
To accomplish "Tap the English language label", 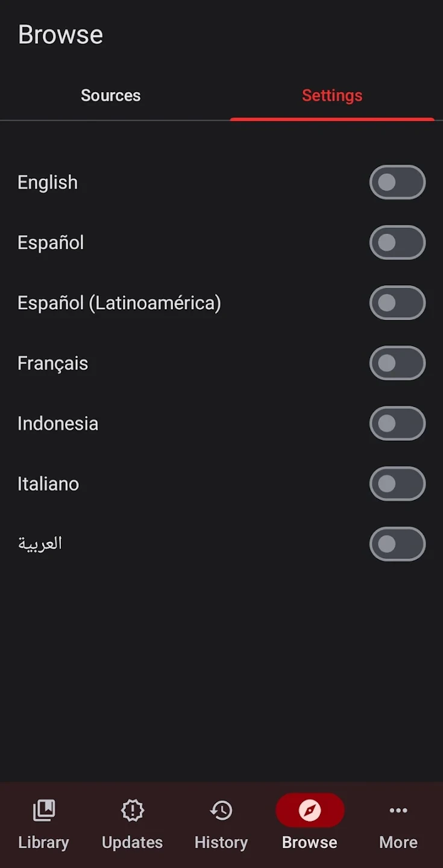I will click(48, 182).
